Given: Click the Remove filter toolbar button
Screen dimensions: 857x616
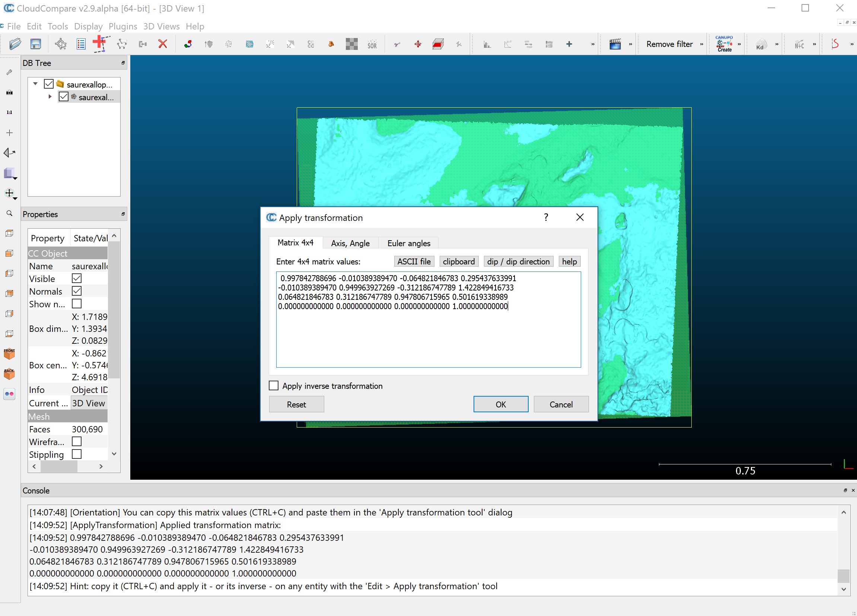Looking at the screenshot, I should pos(669,44).
